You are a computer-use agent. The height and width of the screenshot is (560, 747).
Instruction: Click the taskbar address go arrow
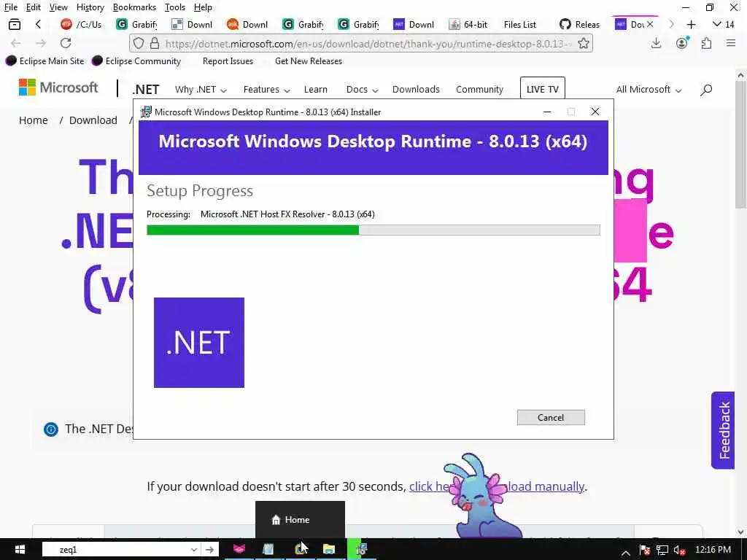(209, 550)
